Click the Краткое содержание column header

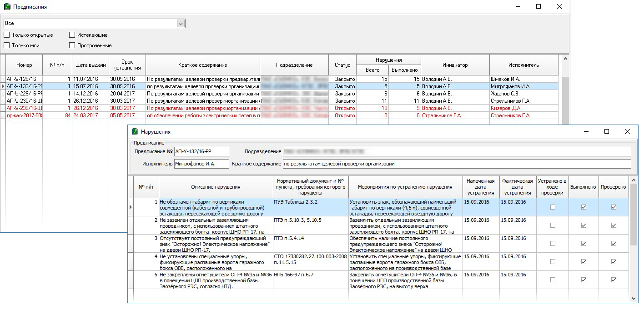tap(203, 65)
